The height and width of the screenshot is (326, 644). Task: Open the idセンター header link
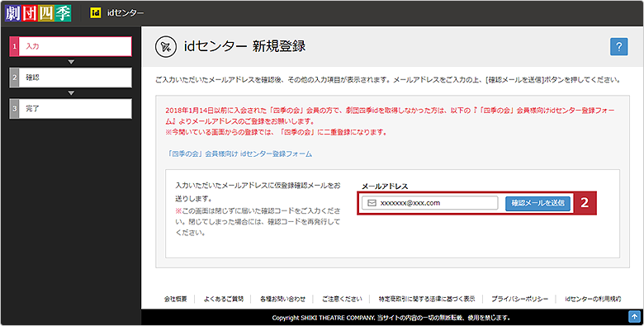125,13
